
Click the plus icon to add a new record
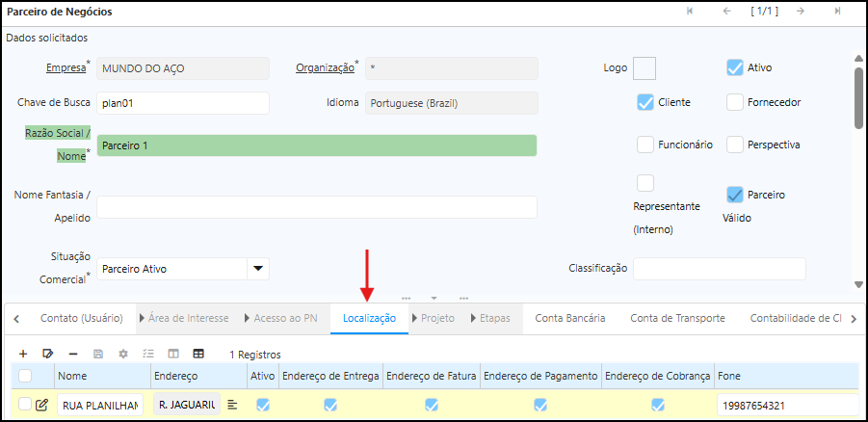point(23,354)
